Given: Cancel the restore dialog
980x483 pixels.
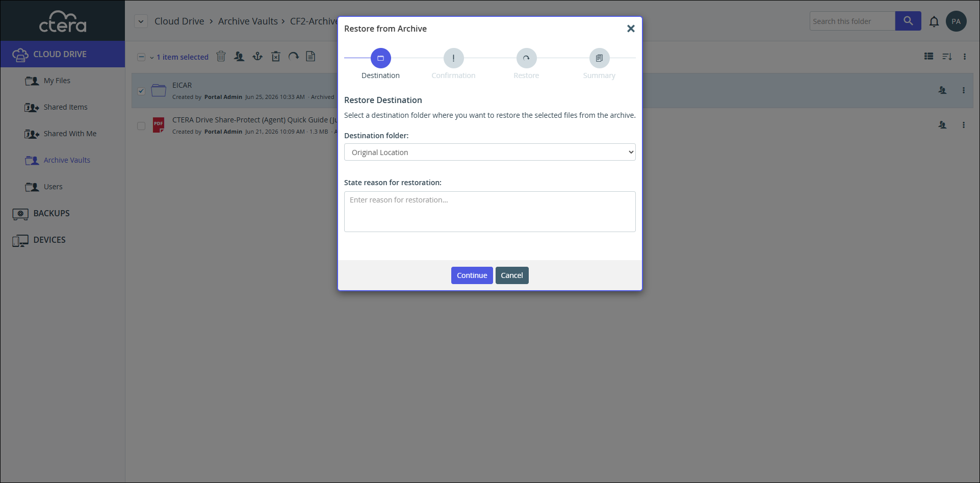Looking at the screenshot, I should [512, 275].
